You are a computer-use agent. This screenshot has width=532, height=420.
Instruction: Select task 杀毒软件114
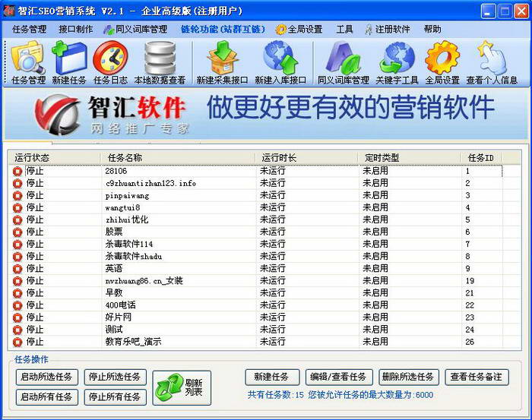(x=129, y=245)
